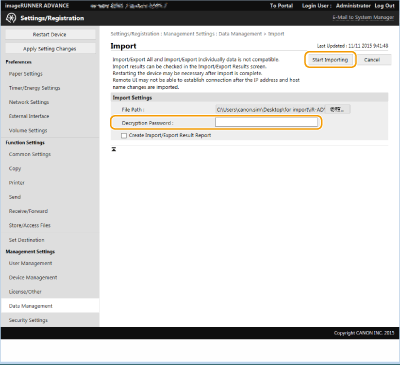Enable Create Import/Export Result Report checkbox
The width and height of the screenshot is (400, 365).
[124, 136]
